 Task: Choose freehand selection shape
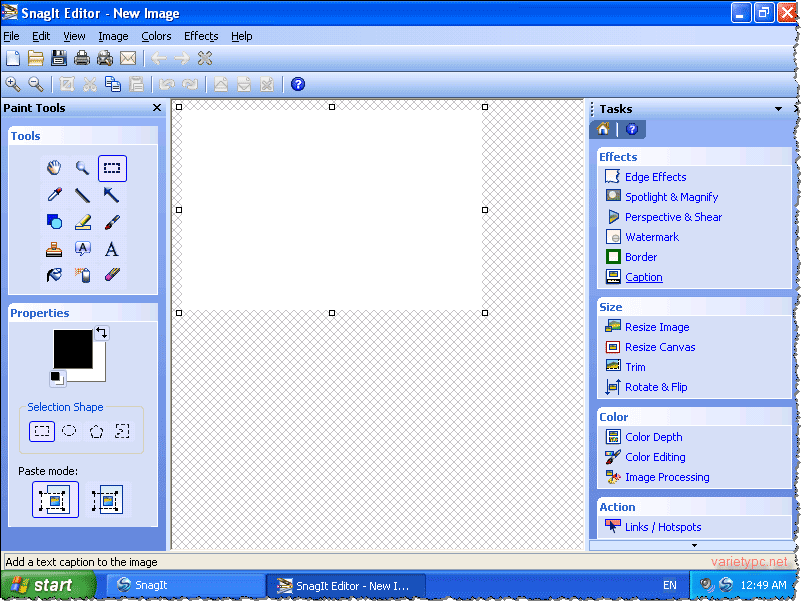point(122,431)
